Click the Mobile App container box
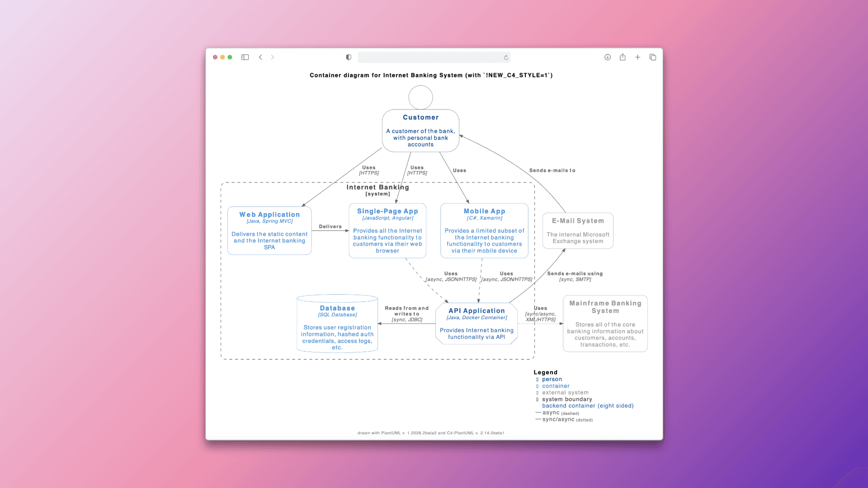Image resolution: width=868 pixels, height=488 pixels. click(484, 231)
